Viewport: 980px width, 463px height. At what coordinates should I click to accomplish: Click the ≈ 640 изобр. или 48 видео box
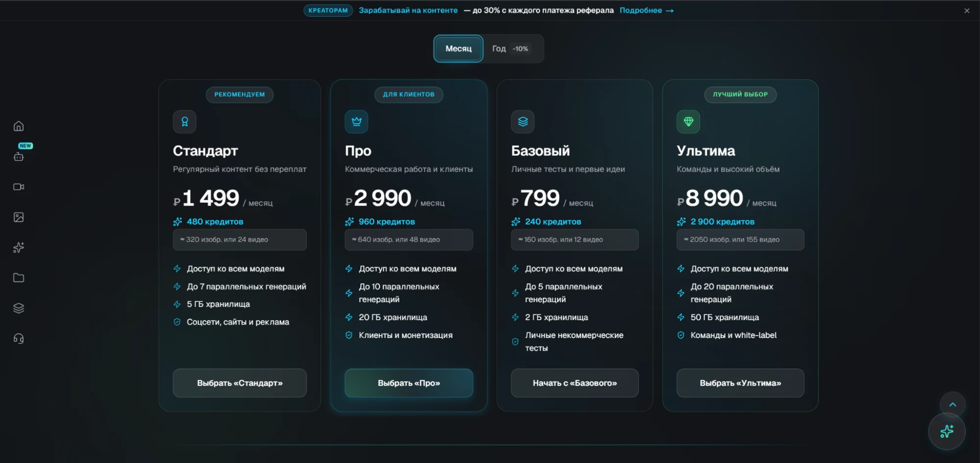[409, 240]
